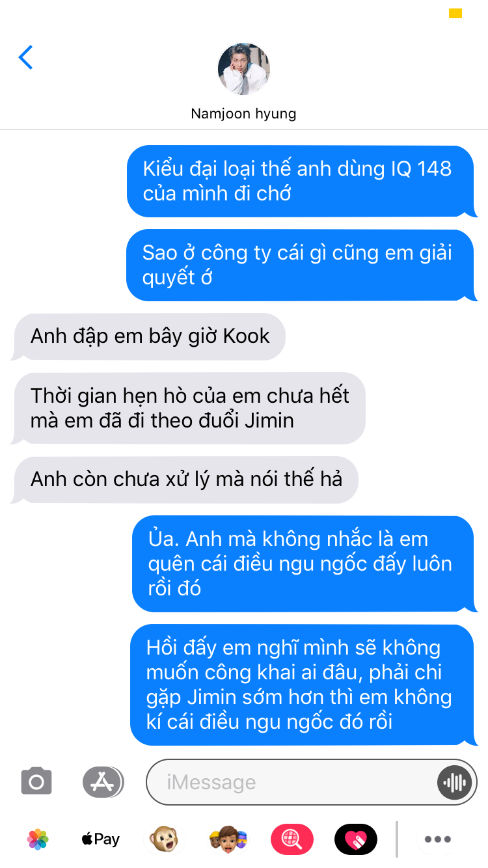Open Memoji stickers icon
This screenshot has height=868, width=488.
228,839
